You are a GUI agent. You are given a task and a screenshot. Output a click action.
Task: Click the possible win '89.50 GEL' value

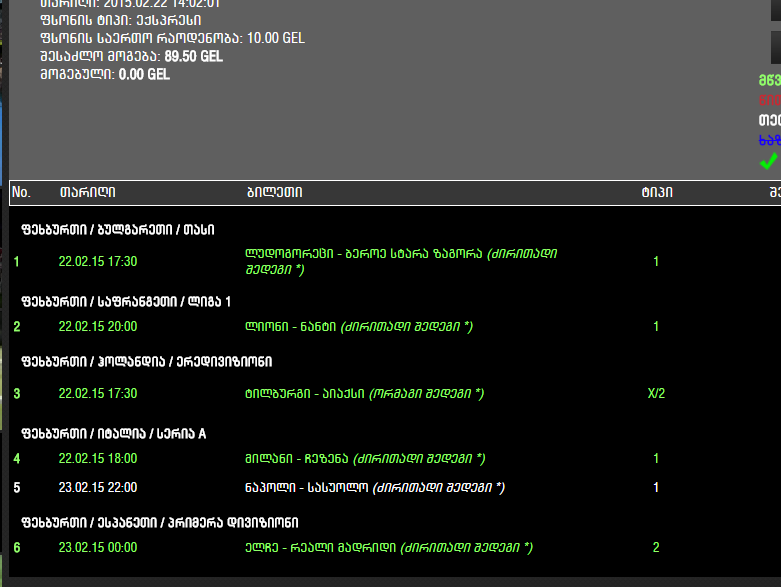click(x=194, y=56)
